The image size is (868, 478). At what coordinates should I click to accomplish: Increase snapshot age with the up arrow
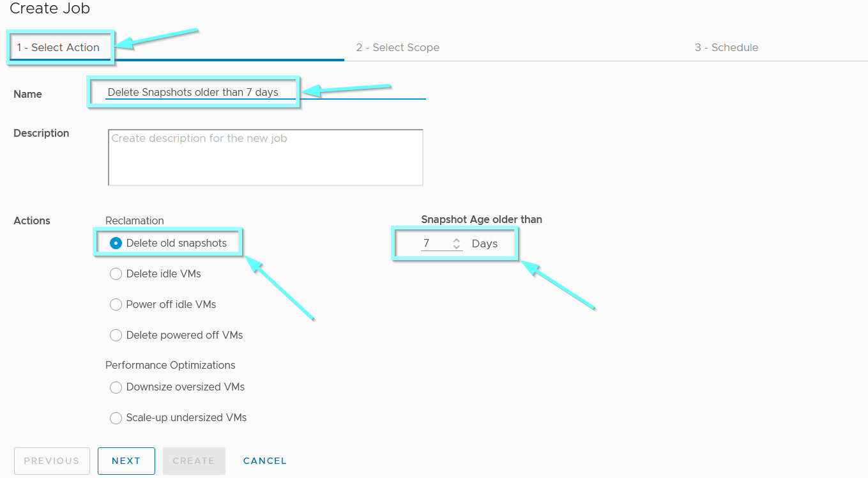pyautogui.click(x=456, y=240)
